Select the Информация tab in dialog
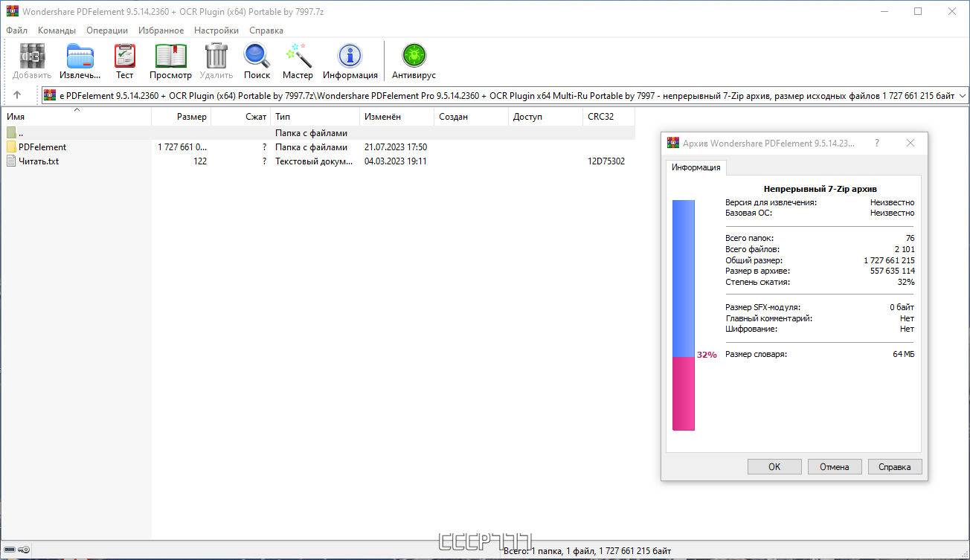The width and height of the screenshot is (970, 560). pos(696,167)
